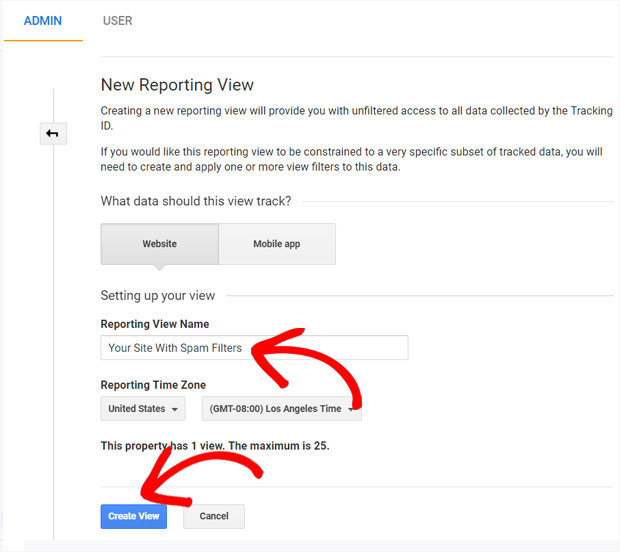Image resolution: width=620 pixels, height=552 pixels.
Task: Focus the Reporting View Name field
Action: [x=254, y=348]
